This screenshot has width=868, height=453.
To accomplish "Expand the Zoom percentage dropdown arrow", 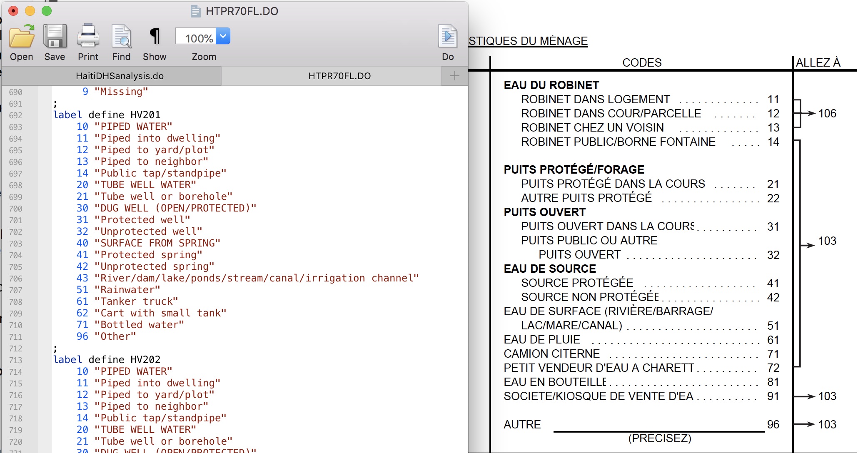I will click(x=223, y=36).
